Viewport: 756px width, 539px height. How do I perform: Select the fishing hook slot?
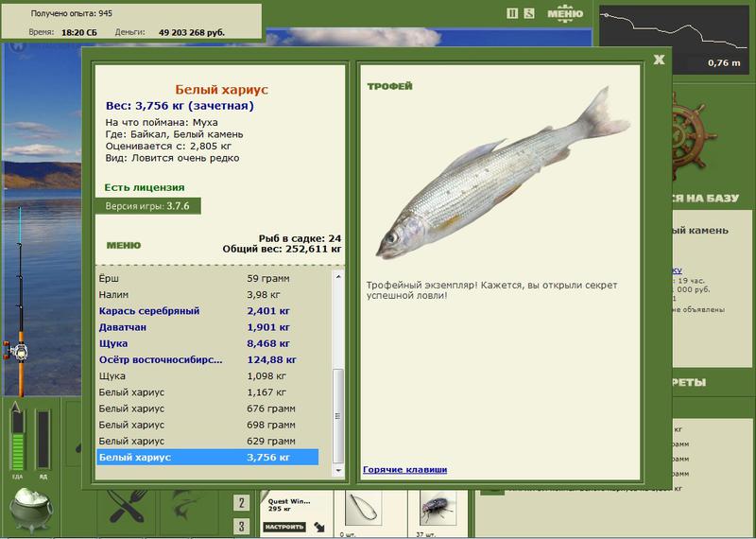pyautogui.click(x=363, y=508)
